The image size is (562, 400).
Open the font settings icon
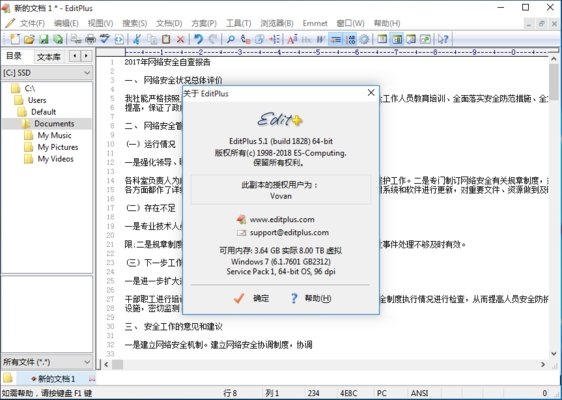tap(292, 39)
